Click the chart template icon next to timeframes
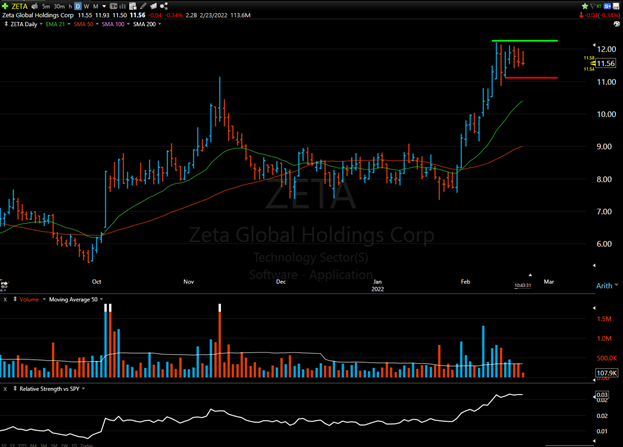Screen dimensions: 623x447 pos(114,6)
